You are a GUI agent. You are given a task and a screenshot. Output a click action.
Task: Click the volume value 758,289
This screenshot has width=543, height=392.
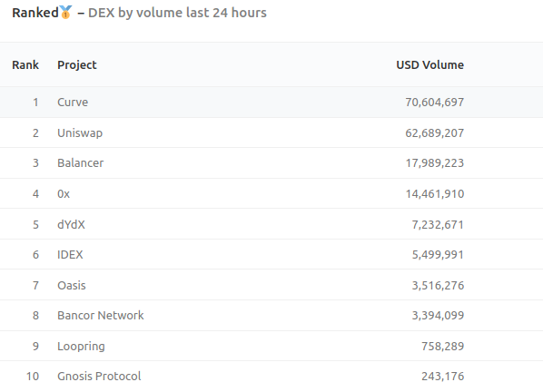(442, 347)
